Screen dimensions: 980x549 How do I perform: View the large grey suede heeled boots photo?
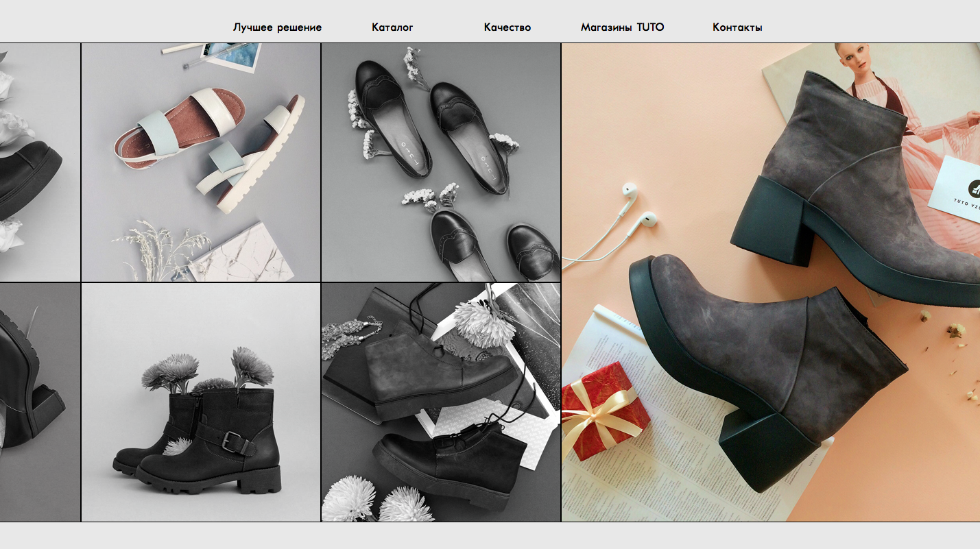point(771,282)
